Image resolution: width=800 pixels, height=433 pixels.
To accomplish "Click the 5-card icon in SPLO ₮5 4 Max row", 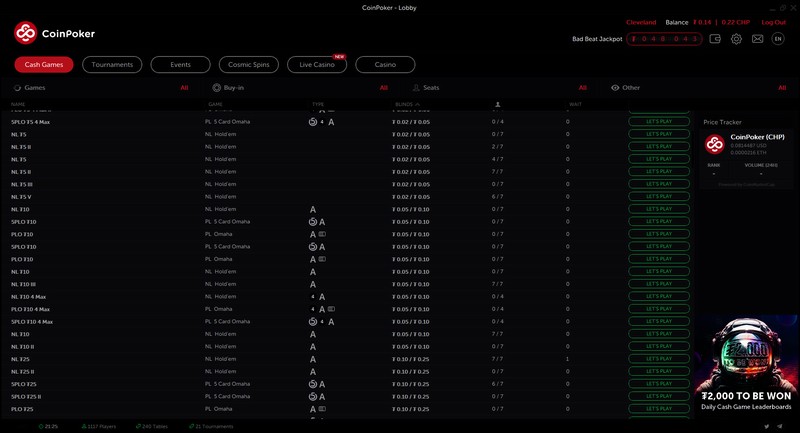I will point(313,122).
